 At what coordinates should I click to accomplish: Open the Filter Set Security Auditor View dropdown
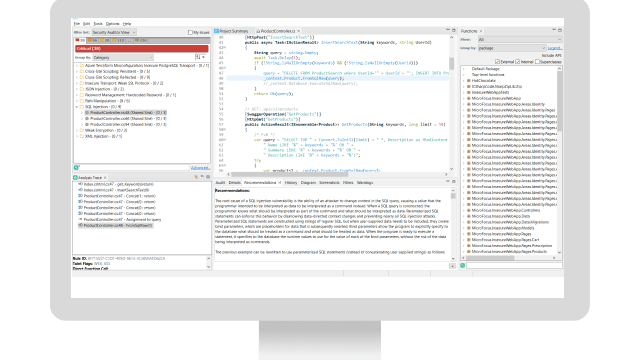114,32
